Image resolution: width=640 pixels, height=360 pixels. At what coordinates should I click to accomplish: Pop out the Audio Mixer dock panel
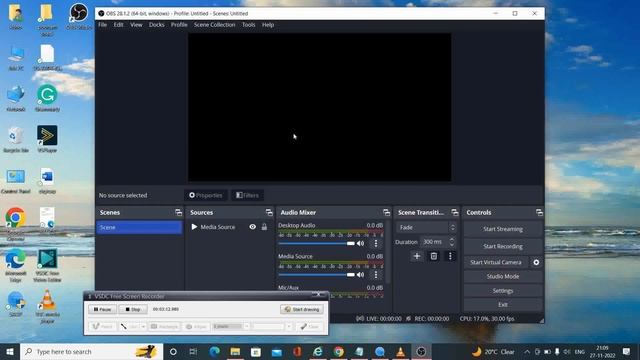pos(386,212)
